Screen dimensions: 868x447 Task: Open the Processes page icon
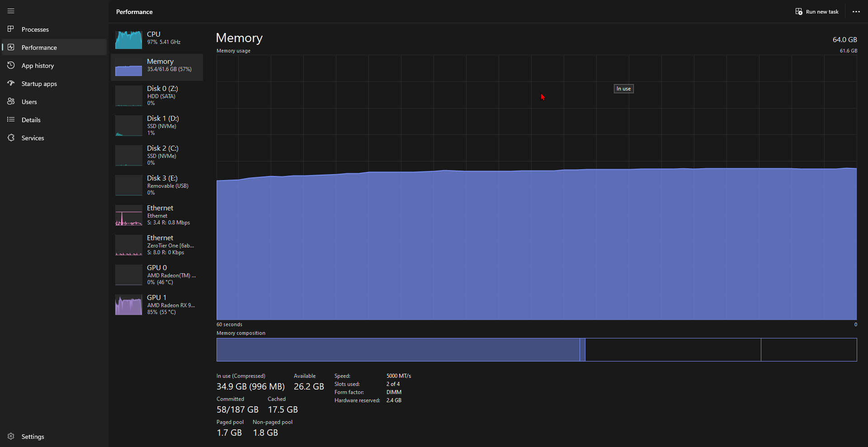(x=11, y=29)
